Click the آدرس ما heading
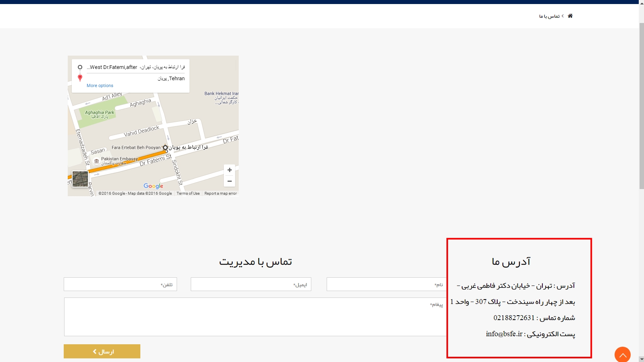 tap(511, 262)
